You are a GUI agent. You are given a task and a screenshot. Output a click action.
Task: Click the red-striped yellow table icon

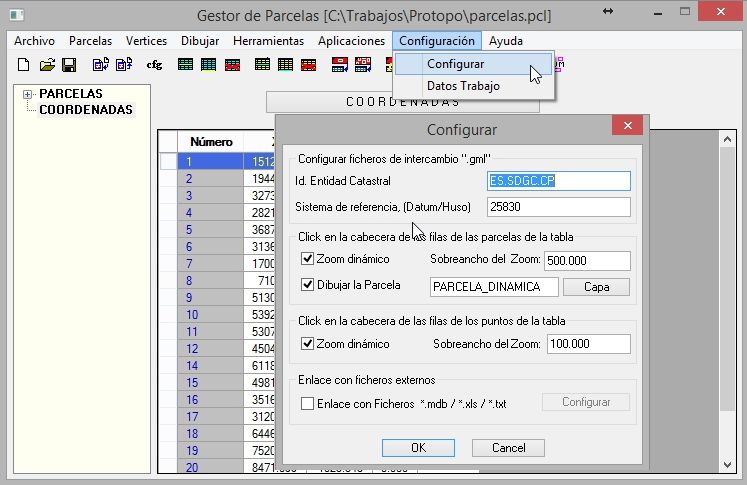(x=309, y=64)
